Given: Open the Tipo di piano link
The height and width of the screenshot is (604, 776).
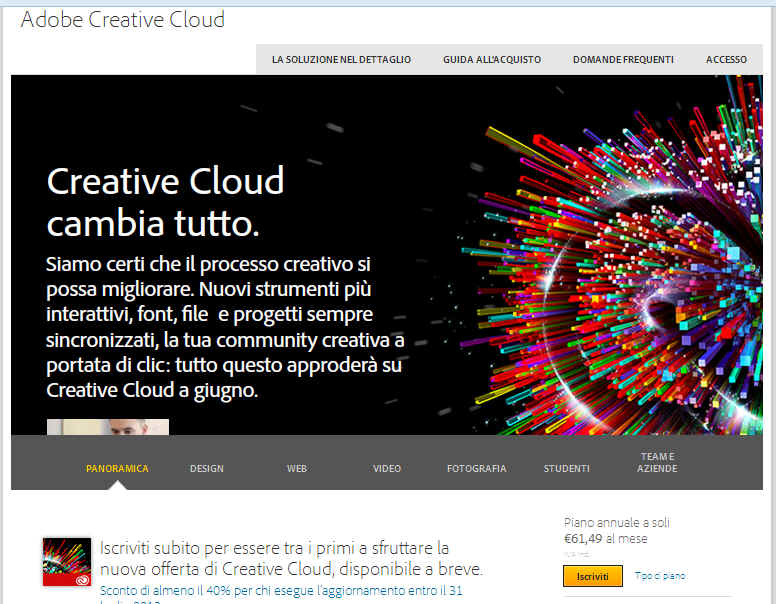Looking at the screenshot, I should (x=660, y=576).
